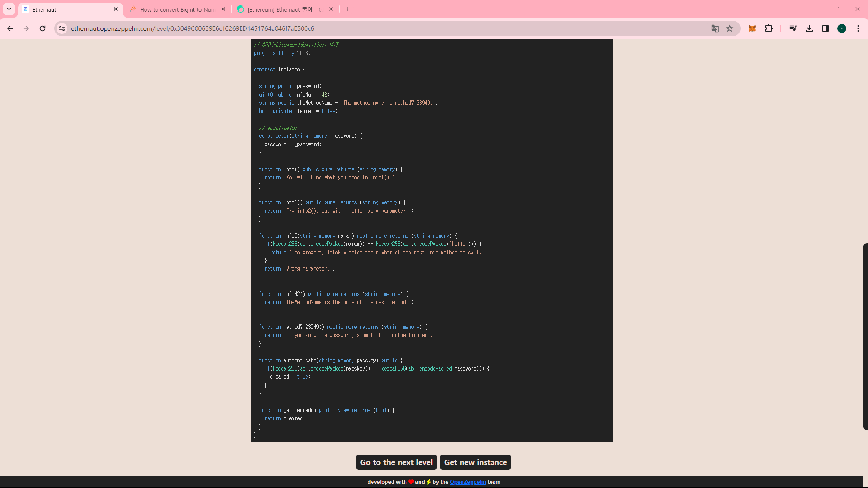This screenshot has width=868, height=488.
Task: Click 'The property infoNum holds' return line
Action: pyautogui.click(x=378, y=253)
